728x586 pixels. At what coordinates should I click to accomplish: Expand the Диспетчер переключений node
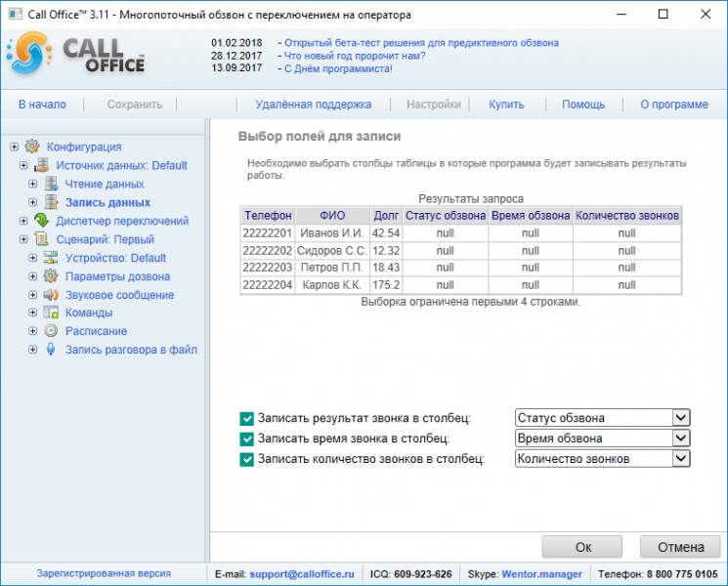(x=23, y=221)
